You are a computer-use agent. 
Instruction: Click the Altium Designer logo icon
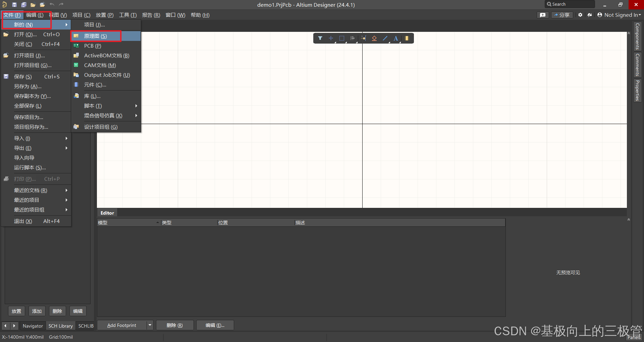coord(5,5)
